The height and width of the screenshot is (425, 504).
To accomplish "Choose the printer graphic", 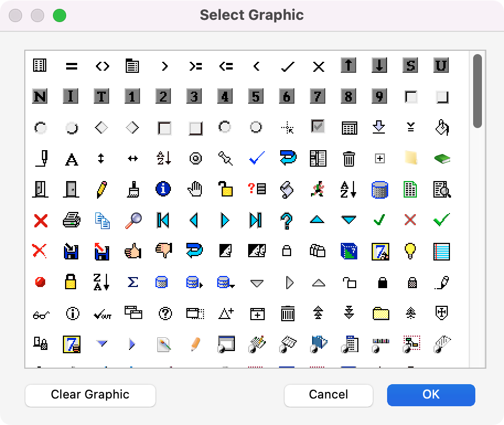I will pos(71,220).
